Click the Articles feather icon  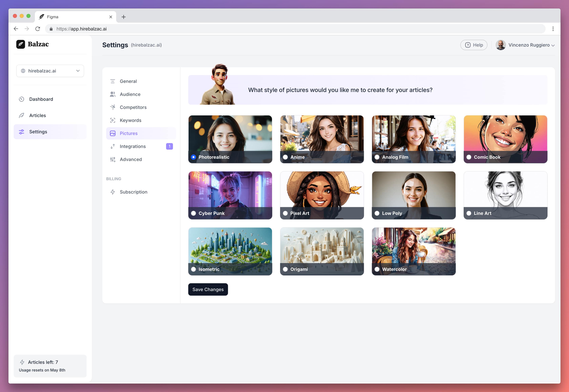(x=22, y=115)
